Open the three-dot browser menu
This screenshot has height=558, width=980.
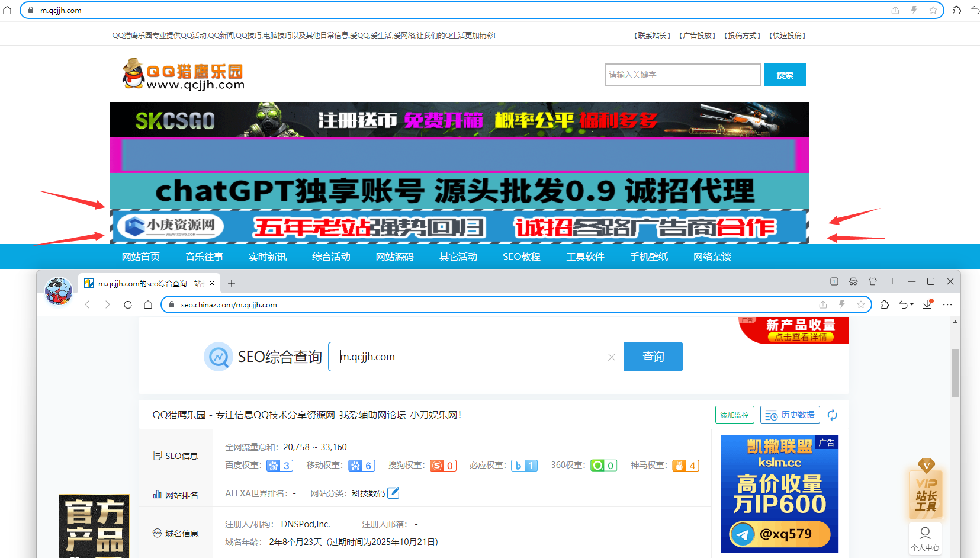[947, 304]
